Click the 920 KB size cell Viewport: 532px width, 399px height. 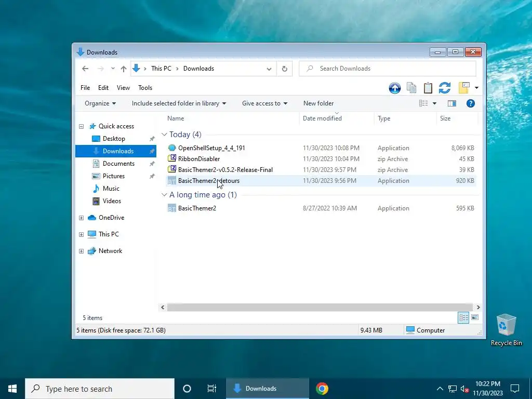(465, 181)
